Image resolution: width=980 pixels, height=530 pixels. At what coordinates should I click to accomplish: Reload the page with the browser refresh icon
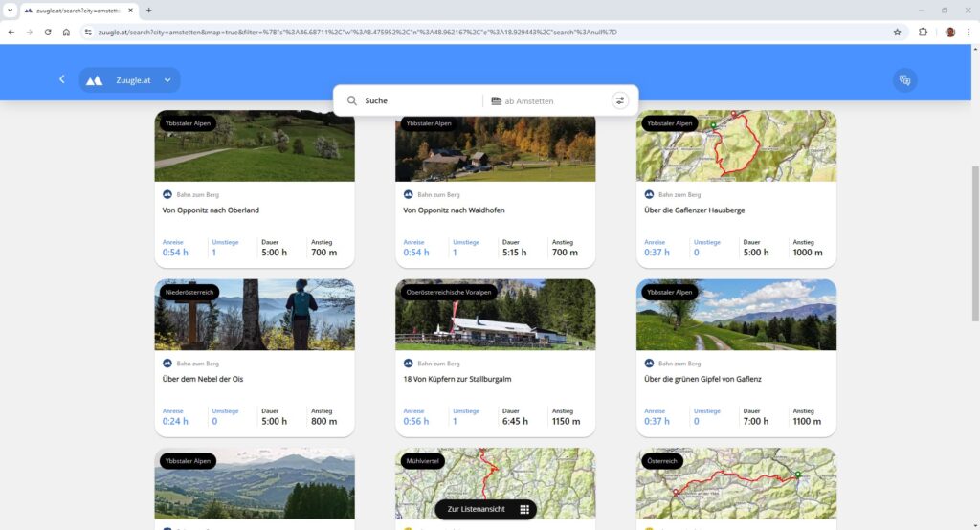click(x=48, y=32)
